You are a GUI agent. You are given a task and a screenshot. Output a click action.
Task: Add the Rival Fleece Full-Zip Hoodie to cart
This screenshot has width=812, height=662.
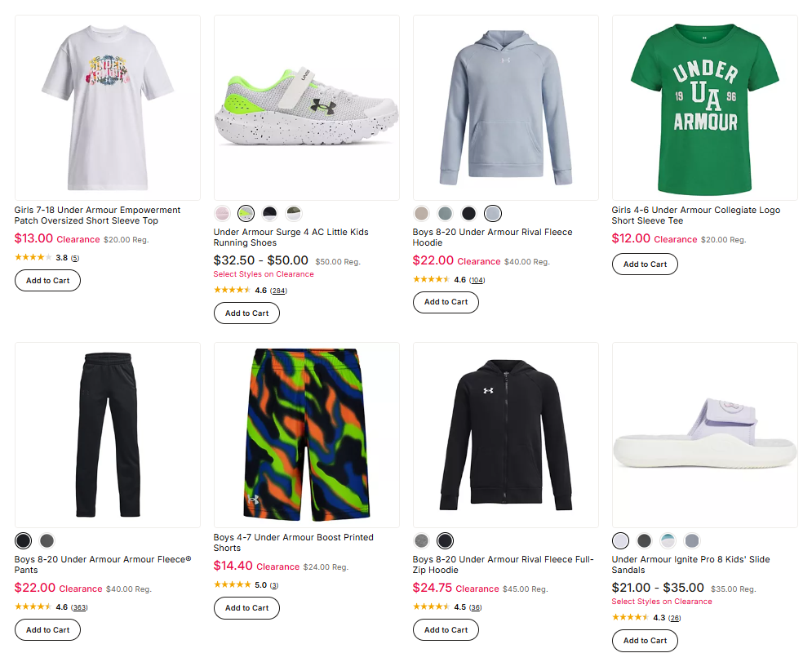point(446,629)
